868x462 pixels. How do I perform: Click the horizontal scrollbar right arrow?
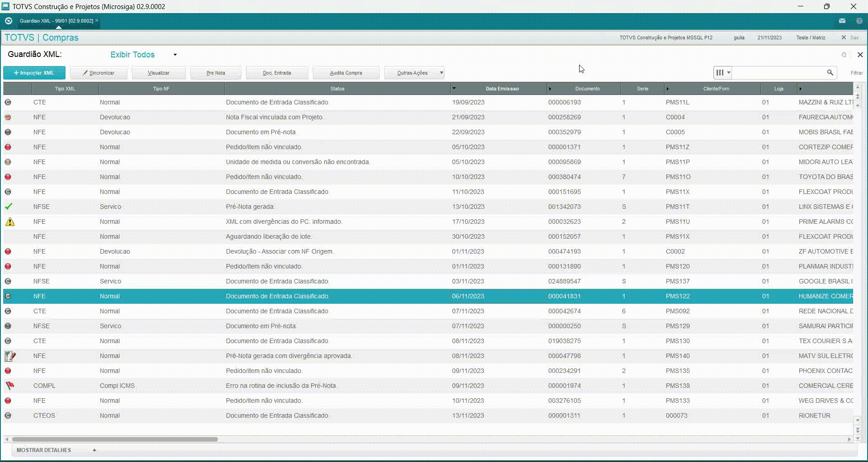pos(849,439)
